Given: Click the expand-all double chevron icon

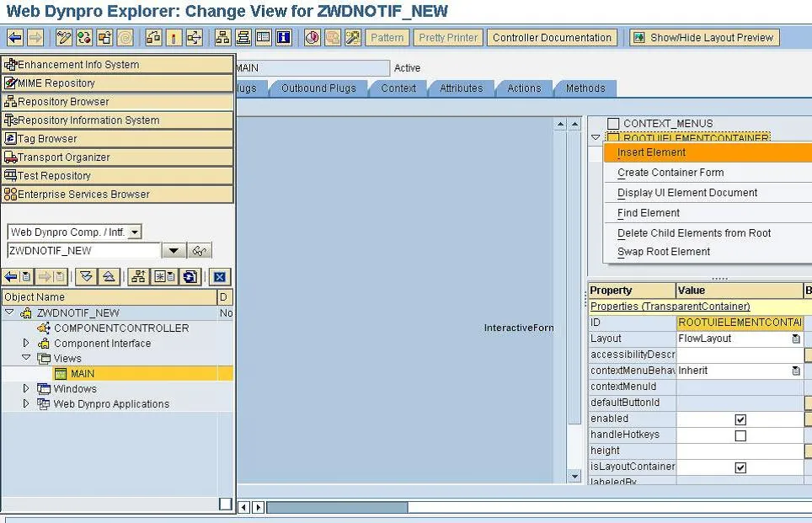Looking at the screenshot, I should click(x=84, y=276).
